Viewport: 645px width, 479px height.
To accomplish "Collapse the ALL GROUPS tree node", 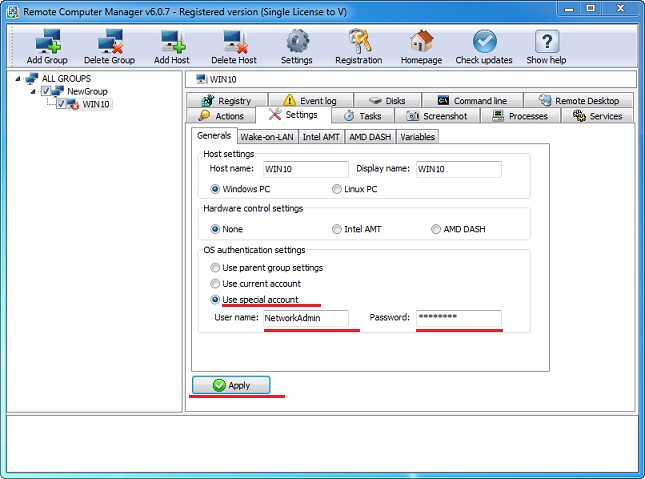I will click(18, 78).
